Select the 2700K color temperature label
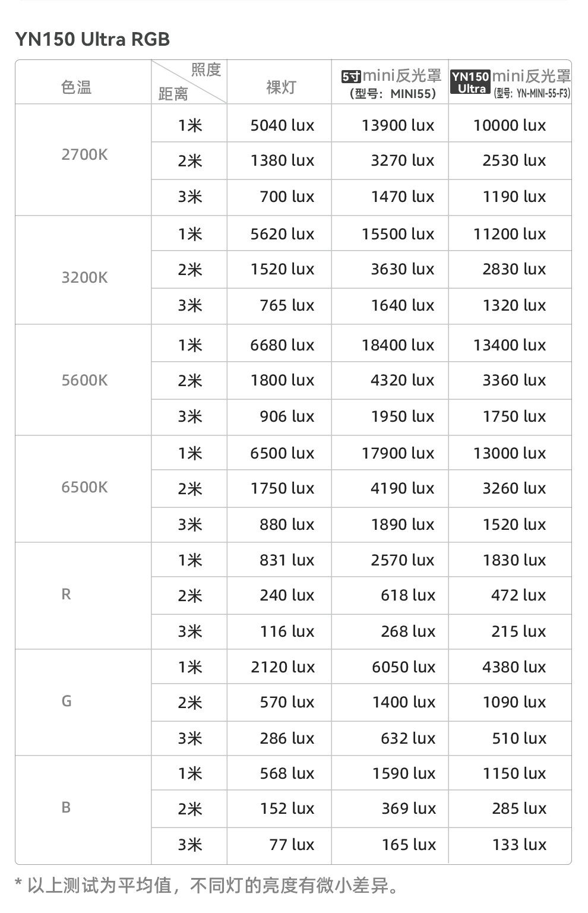The width and height of the screenshot is (588, 913). [84, 154]
